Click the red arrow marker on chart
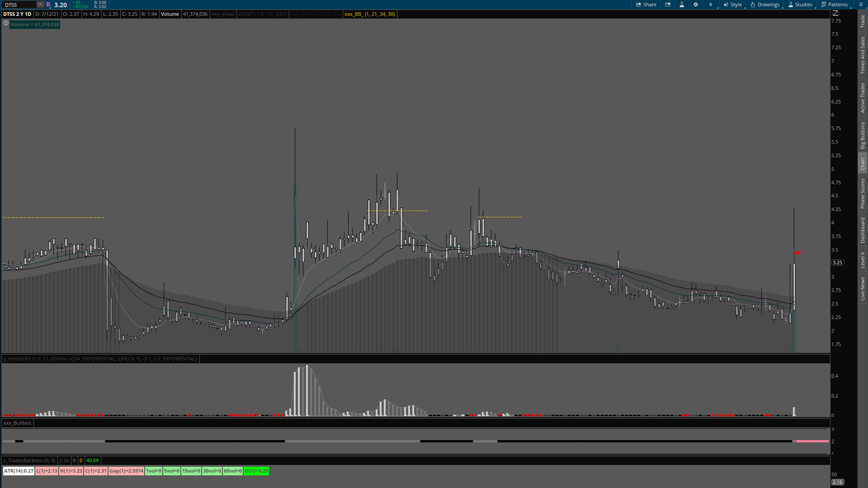 [x=797, y=253]
